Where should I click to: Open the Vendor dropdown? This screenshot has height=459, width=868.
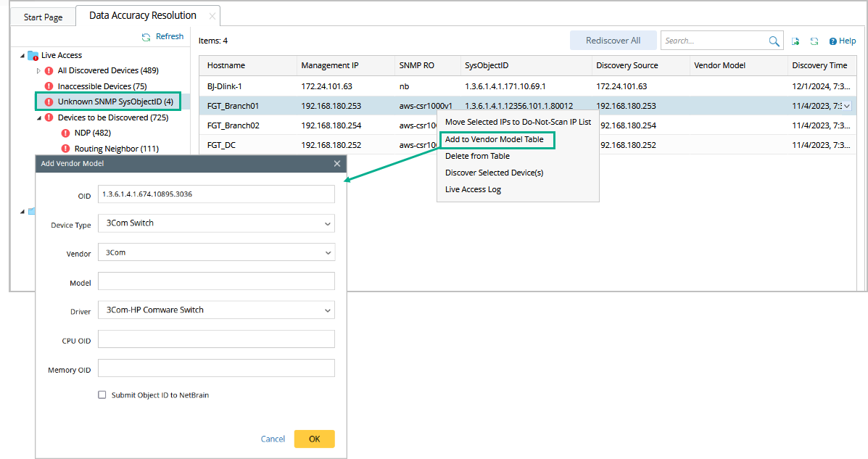[328, 252]
